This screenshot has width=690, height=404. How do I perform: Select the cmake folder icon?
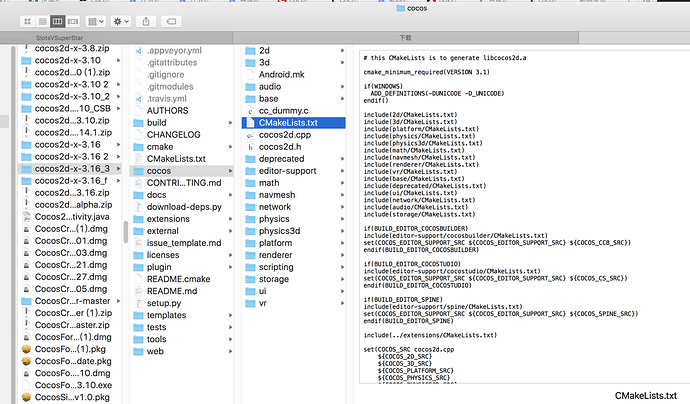pos(139,147)
